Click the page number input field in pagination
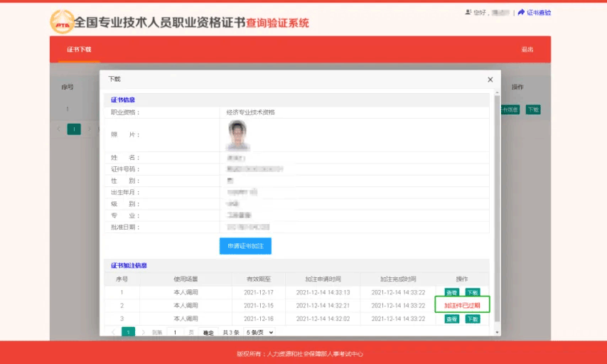Viewport: 607px width, 364px height. point(176,332)
